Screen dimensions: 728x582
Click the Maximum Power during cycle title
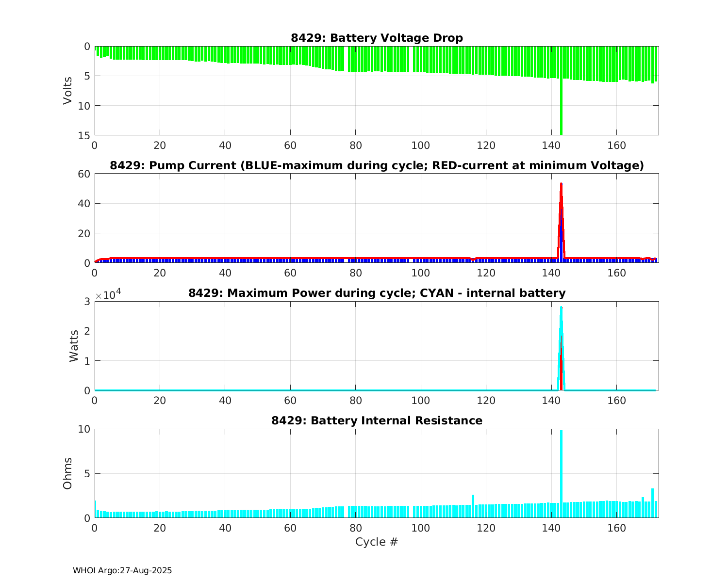tap(377, 293)
